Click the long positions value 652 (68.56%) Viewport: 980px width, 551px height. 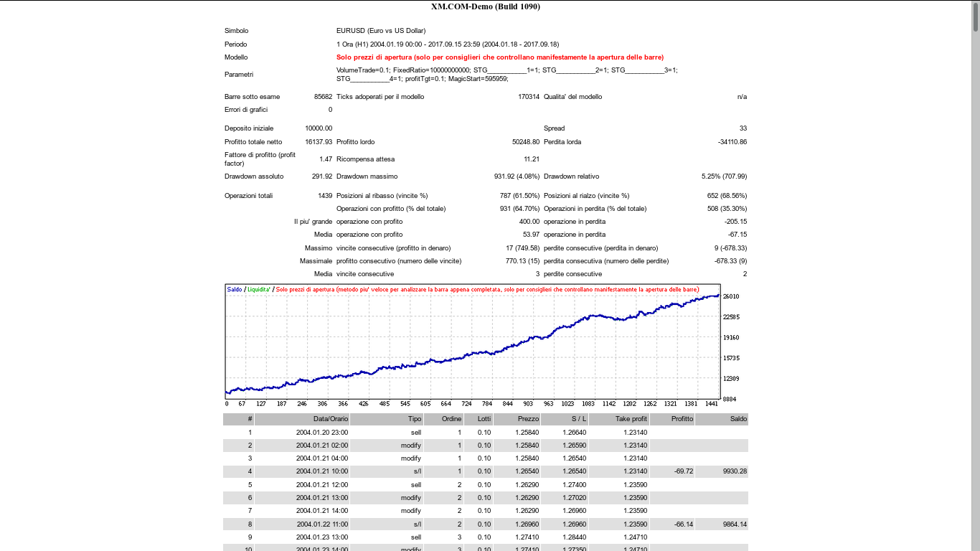pos(727,196)
